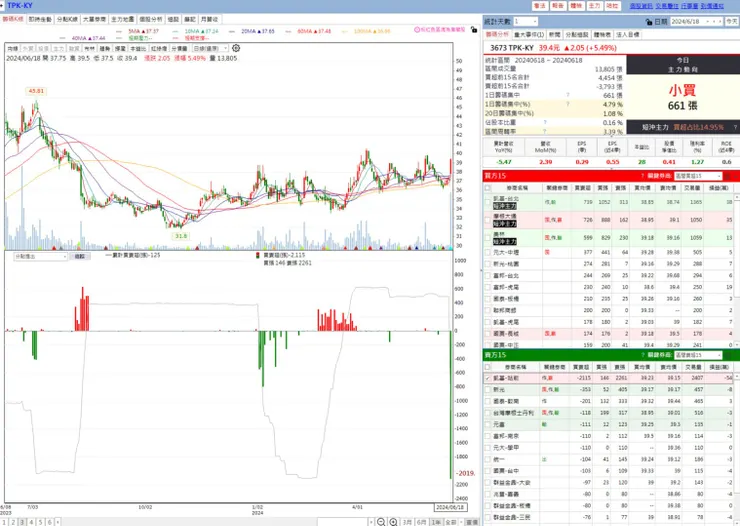Screen dimensions: 740x526
Task: Click the pink circle color legend icon
Action: (417, 29)
